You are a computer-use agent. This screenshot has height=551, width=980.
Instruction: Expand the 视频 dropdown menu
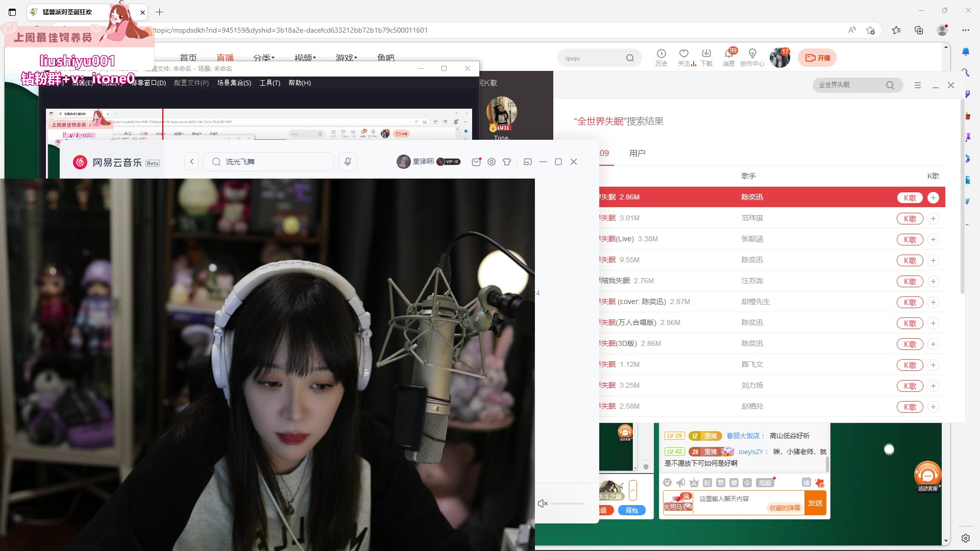pos(305,58)
